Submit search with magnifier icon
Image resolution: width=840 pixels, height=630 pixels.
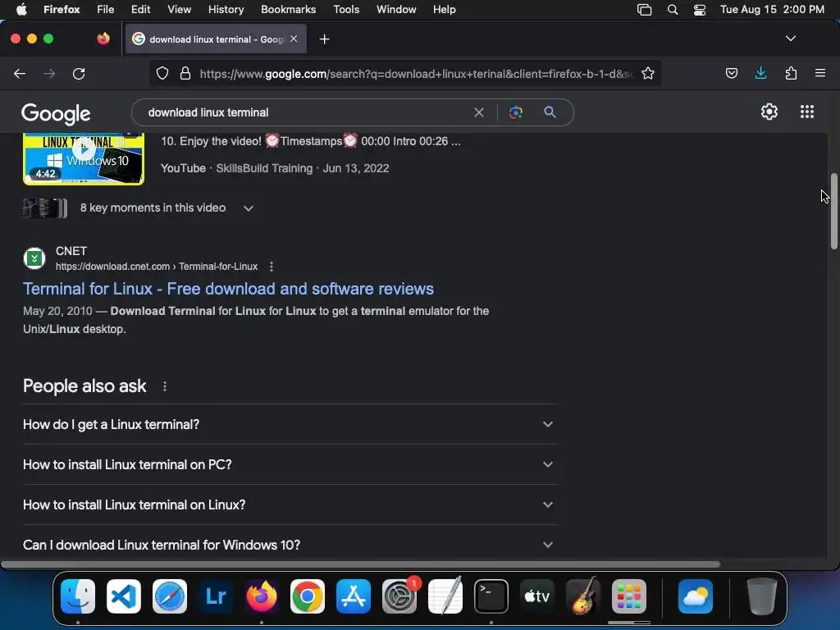550,112
